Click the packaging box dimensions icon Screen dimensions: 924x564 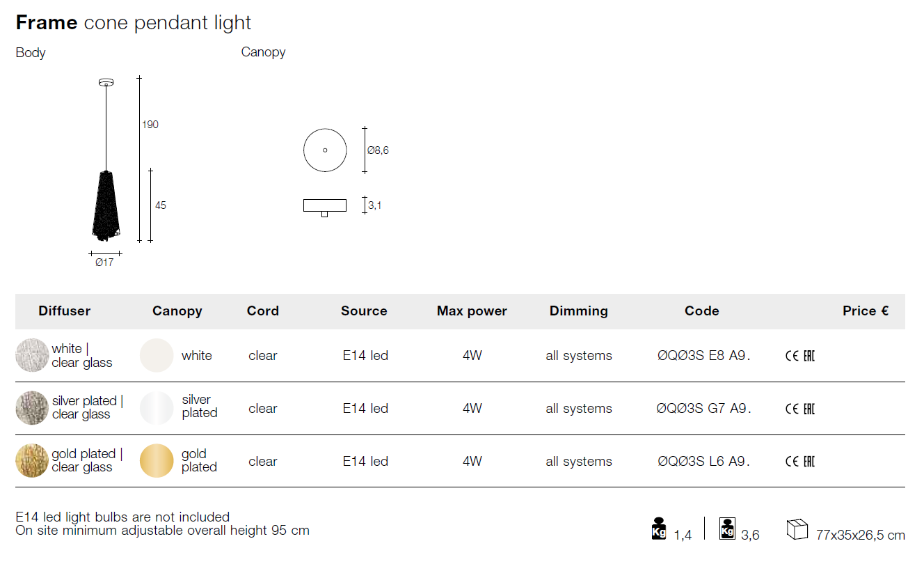point(797,529)
